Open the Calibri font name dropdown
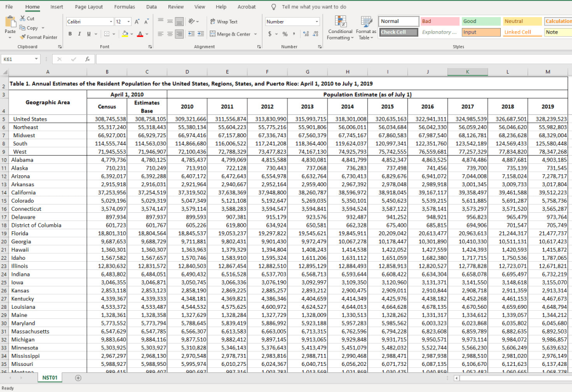 click(111, 22)
